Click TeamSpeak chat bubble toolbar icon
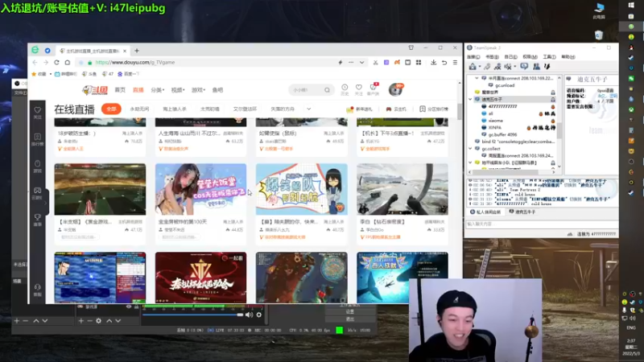 (x=524, y=67)
